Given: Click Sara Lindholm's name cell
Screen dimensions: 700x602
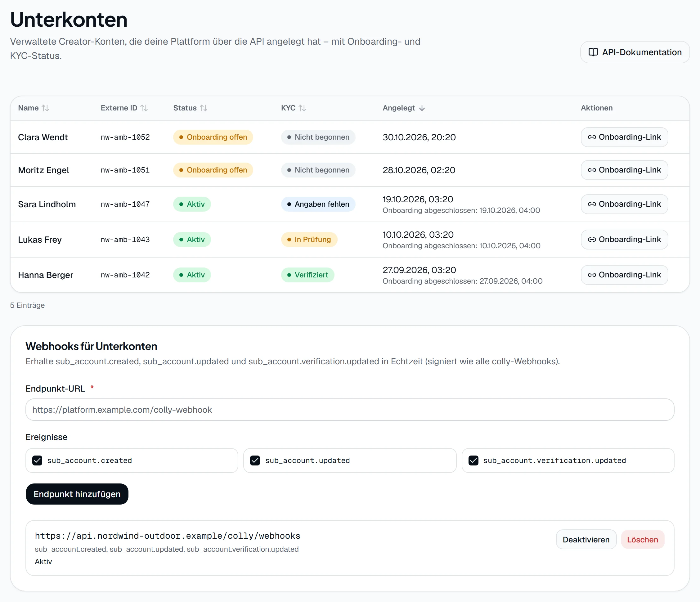Looking at the screenshot, I should (x=47, y=204).
